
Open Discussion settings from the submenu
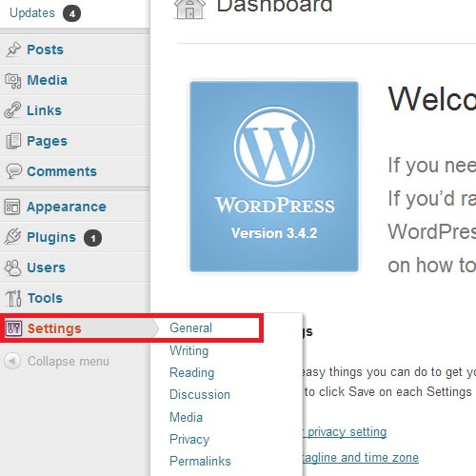[x=200, y=395]
